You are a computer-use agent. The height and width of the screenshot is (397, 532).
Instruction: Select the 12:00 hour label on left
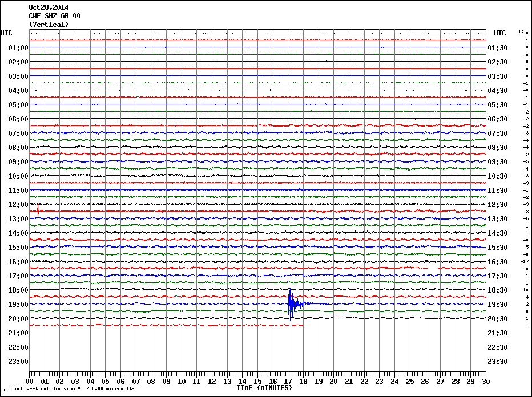[18, 205]
